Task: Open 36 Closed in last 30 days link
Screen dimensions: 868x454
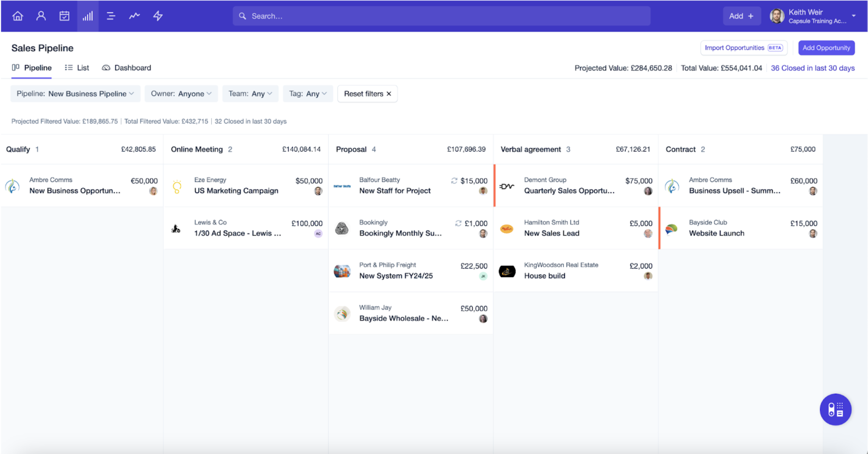Action: (812, 68)
